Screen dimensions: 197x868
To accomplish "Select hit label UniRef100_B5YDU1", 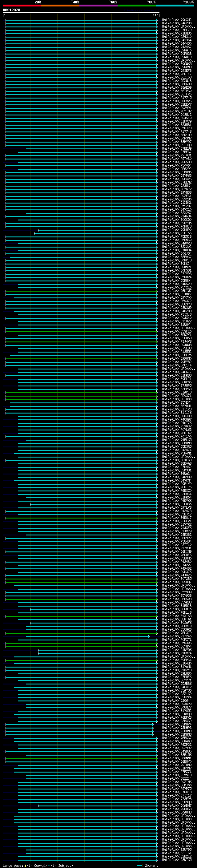I will click(177, 406).
